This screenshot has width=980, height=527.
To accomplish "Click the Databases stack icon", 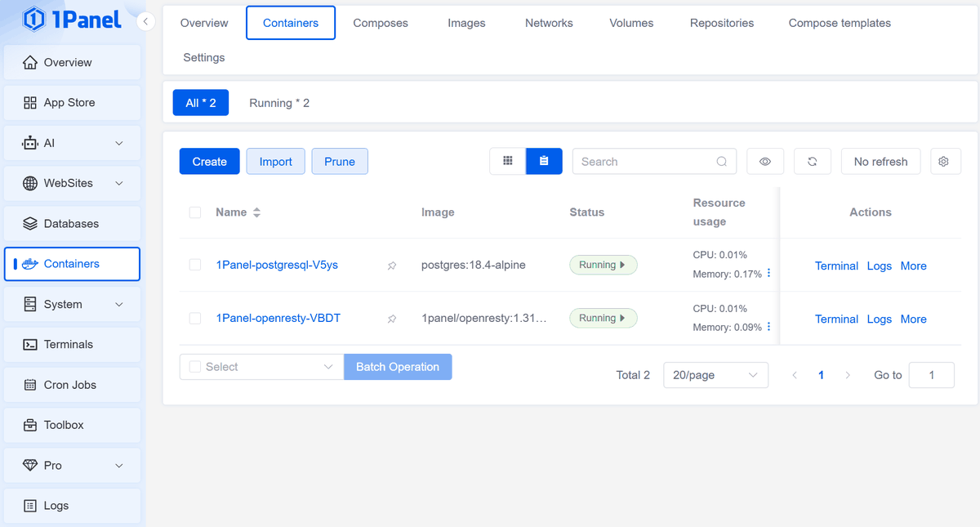I will pyautogui.click(x=30, y=224).
